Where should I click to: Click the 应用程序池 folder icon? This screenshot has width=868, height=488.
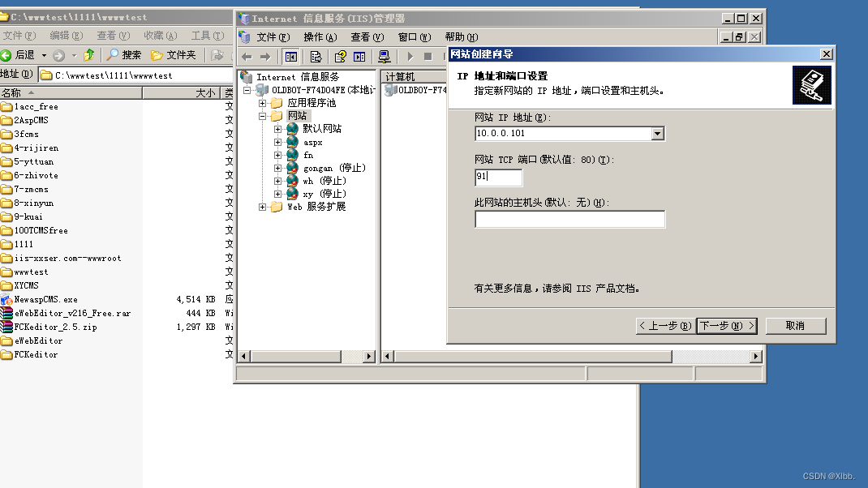[277, 103]
